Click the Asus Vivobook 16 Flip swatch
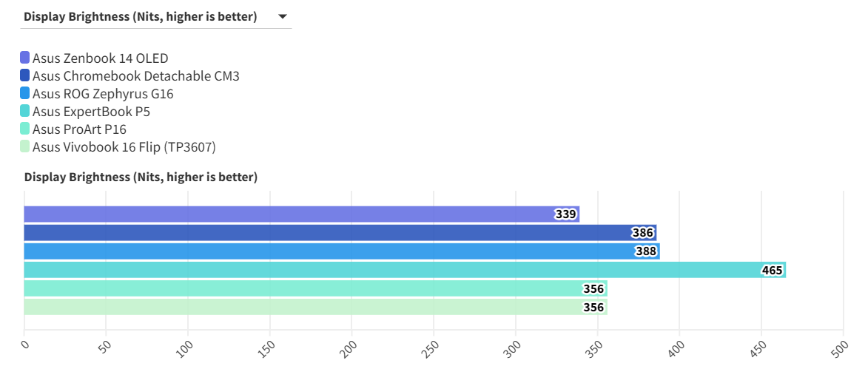Screen dimensions: 868x369 (25, 146)
